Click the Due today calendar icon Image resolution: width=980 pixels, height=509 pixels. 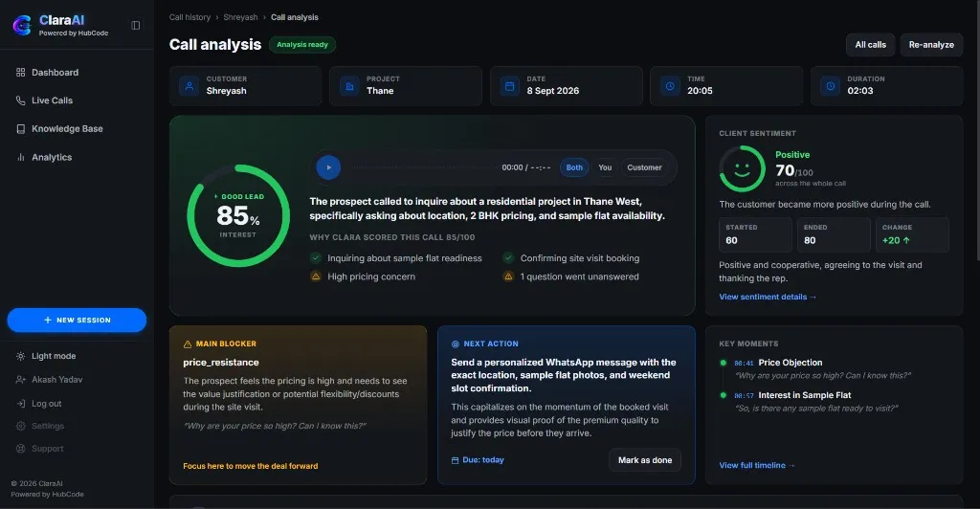[455, 460]
